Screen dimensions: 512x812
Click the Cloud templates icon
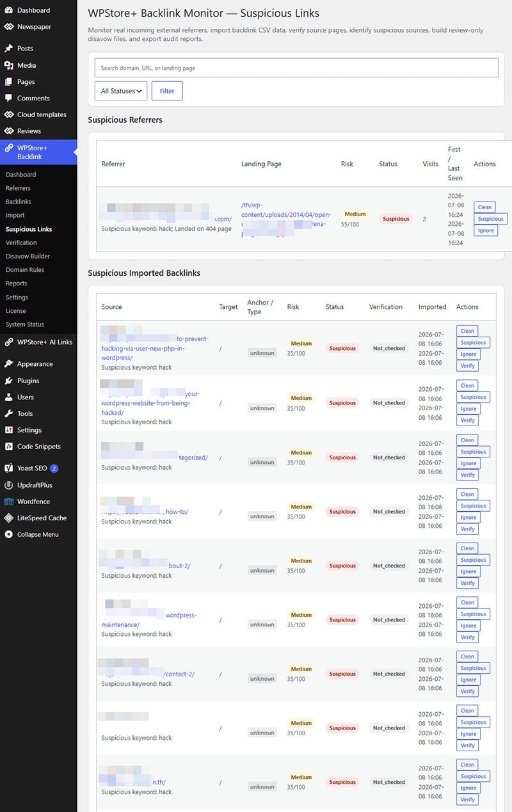[x=8, y=115]
